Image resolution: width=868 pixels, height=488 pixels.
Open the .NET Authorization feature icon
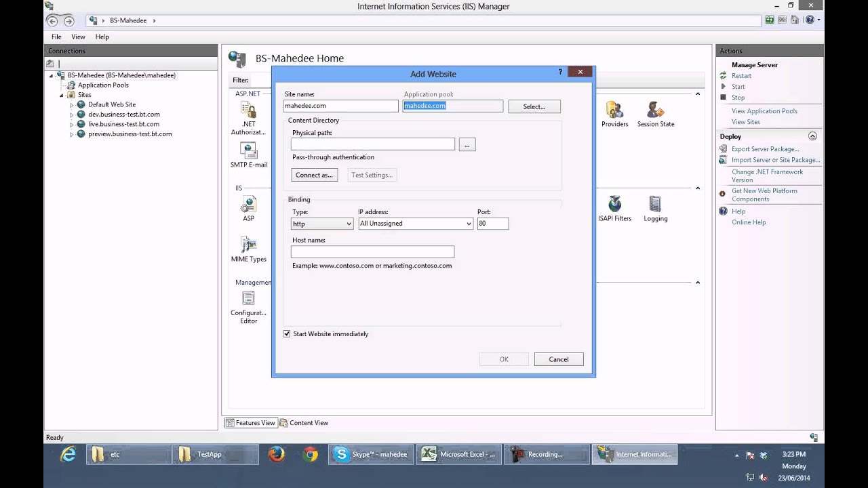[x=249, y=119]
